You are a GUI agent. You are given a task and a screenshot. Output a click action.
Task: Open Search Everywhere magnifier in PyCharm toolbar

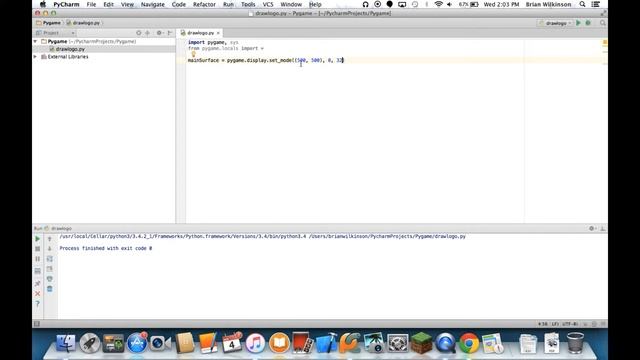pyautogui.click(x=602, y=23)
